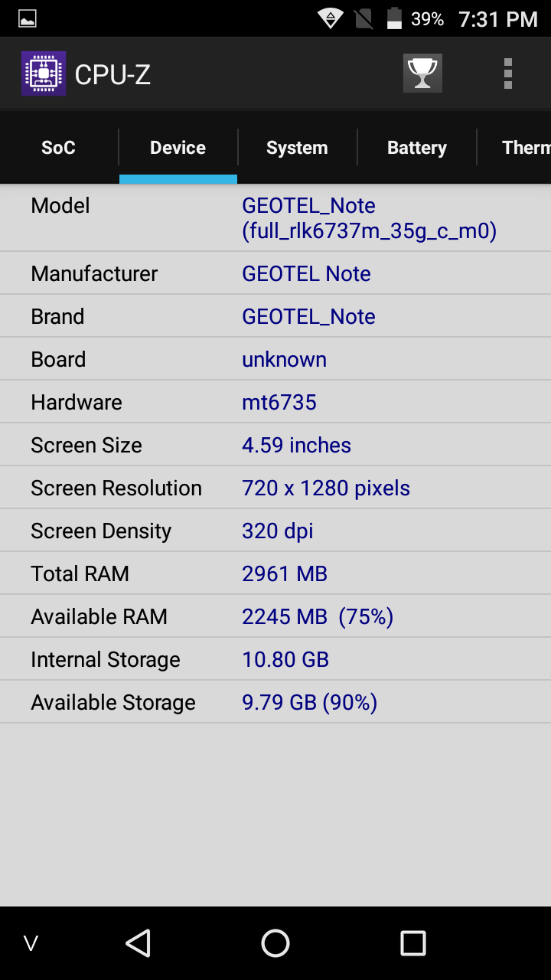The height and width of the screenshot is (980, 551).
Task: Tap the Wi-Fi signal status icon
Action: (331, 19)
